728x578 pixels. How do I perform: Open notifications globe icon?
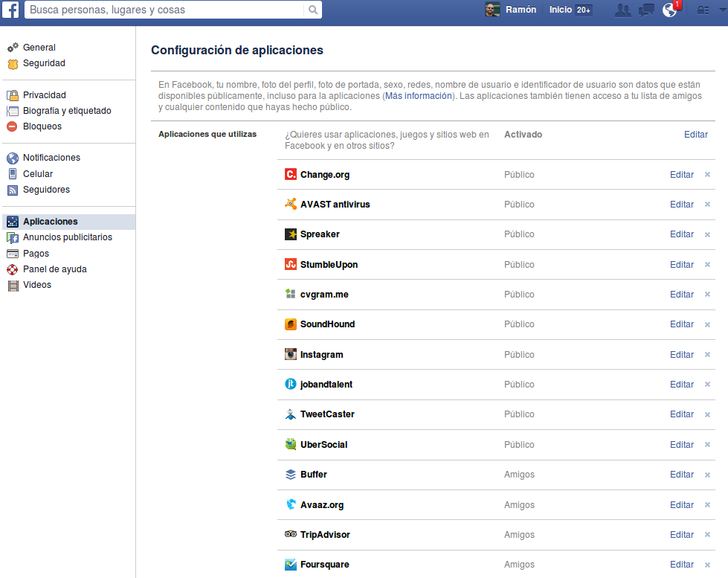[x=670, y=10]
